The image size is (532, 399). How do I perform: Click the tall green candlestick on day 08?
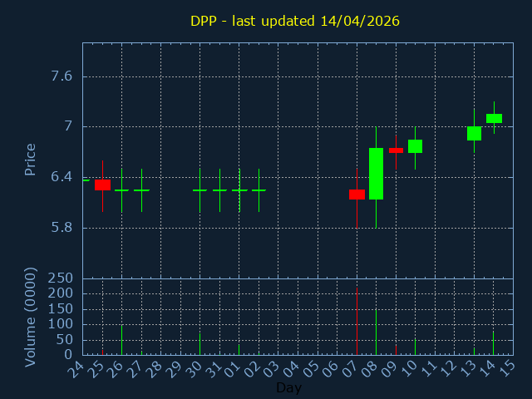(376, 174)
